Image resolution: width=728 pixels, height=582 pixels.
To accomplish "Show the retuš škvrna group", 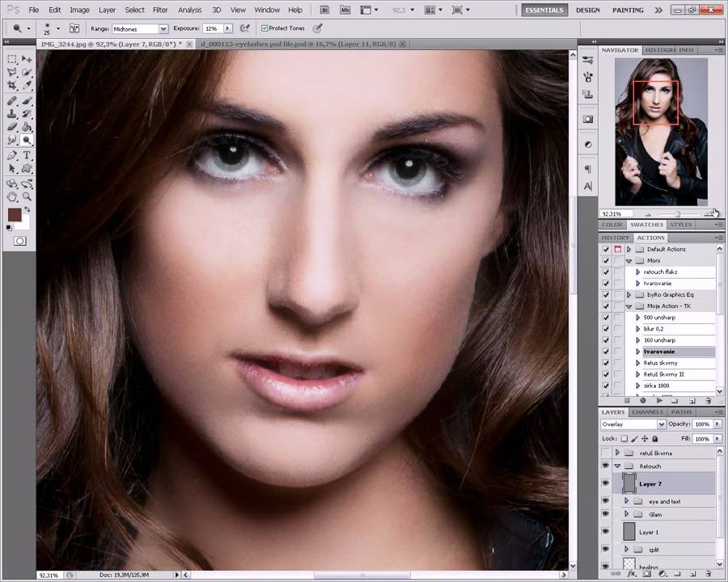I will pyautogui.click(x=605, y=452).
